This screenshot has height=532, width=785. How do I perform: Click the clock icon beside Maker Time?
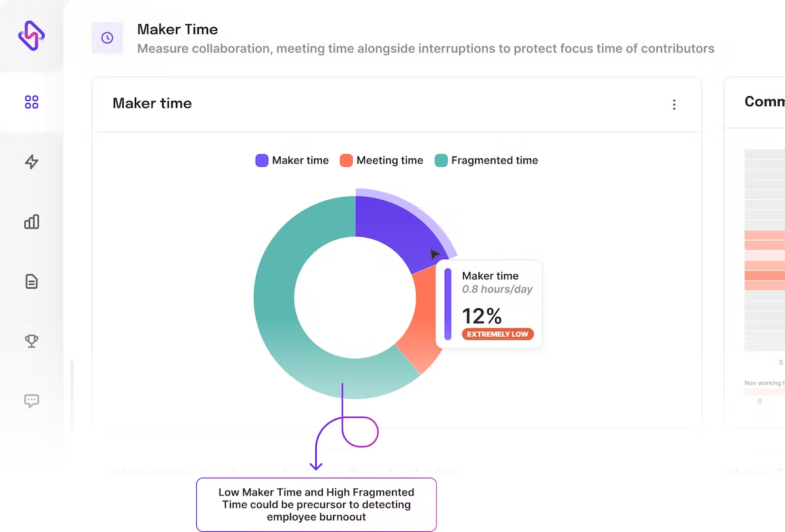click(x=107, y=38)
